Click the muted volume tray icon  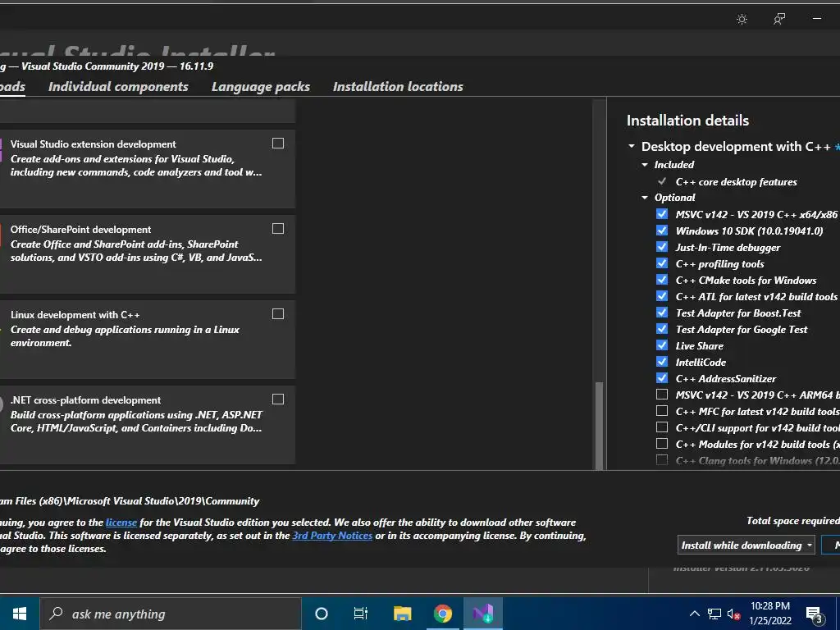click(x=734, y=614)
